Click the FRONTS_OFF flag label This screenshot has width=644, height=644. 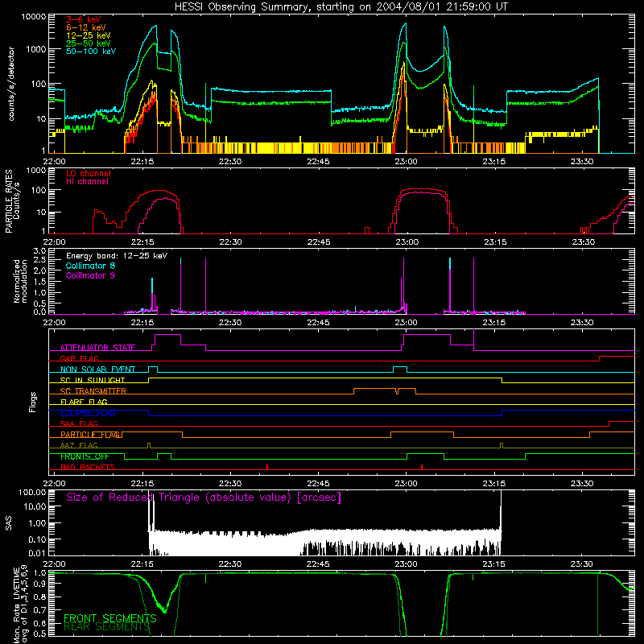85,456
